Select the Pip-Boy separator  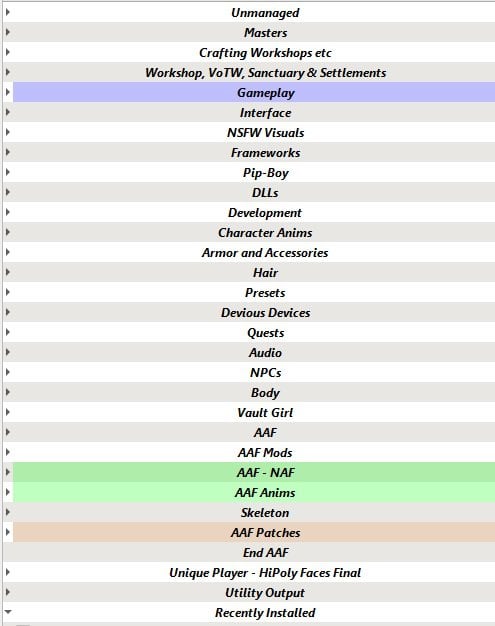(x=254, y=172)
